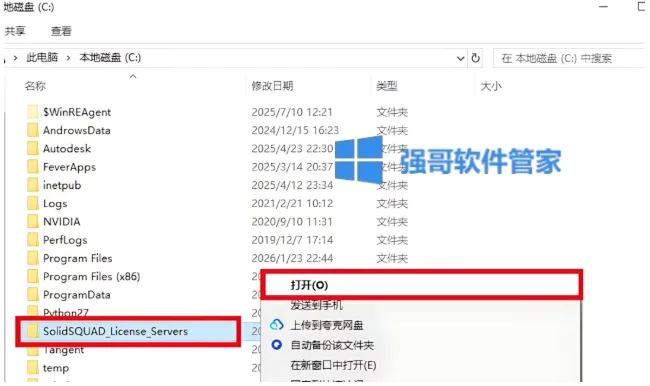Screen dimensions: 650x386
Task: Choose 打开(O) from the context menu
Action: pos(421,285)
